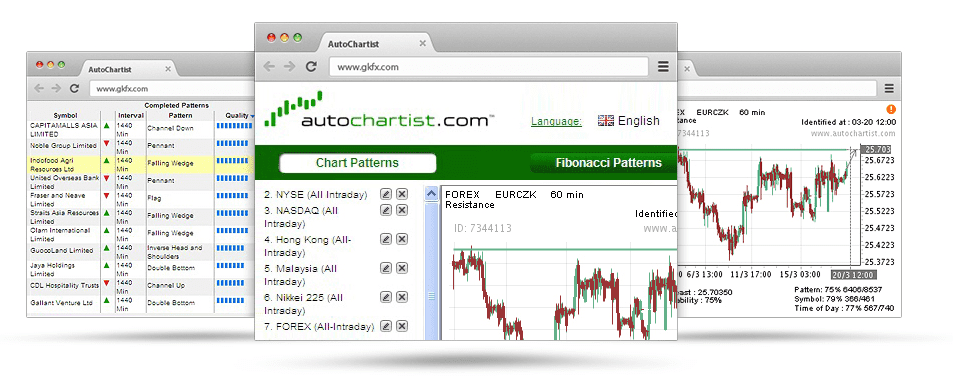Delete the NASDAQ (All Intraday) search
This screenshot has width=953, height=384.
click(x=402, y=210)
